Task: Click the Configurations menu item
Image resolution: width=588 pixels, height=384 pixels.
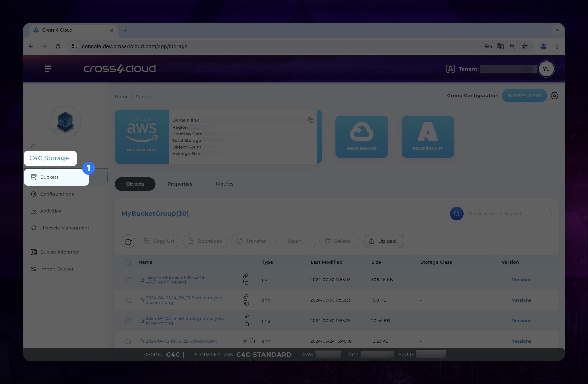Action: [x=57, y=194]
